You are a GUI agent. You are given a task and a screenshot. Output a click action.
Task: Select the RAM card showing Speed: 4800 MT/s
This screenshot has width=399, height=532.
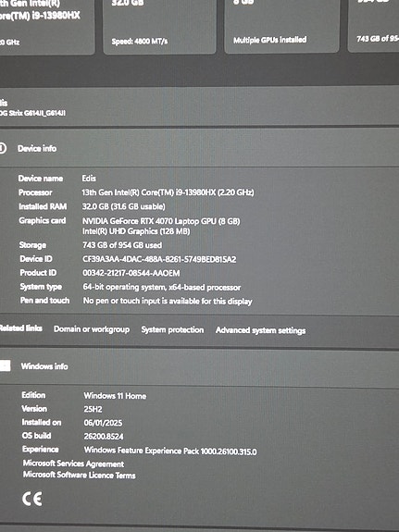pyautogui.click(x=159, y=26)
